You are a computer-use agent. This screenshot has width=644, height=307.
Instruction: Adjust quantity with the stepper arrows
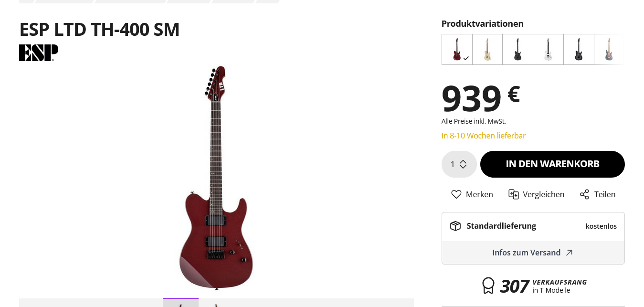463,164
